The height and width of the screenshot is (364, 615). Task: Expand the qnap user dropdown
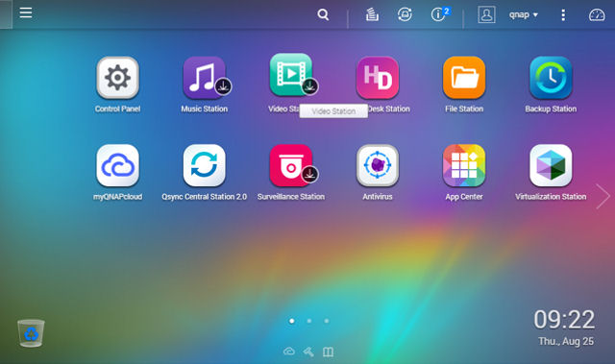pos(523,15)
